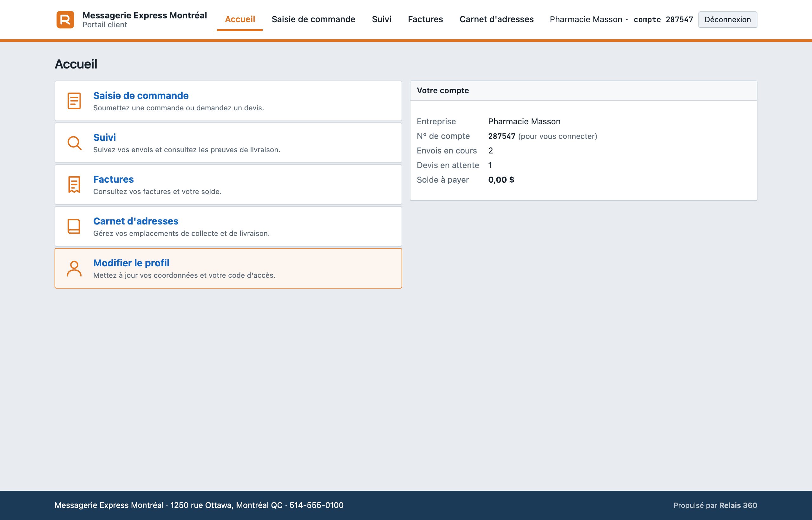Click the "Envois en cours" label
The width and height of the screenshot is (812, 520).
click(x=447, y=151)
